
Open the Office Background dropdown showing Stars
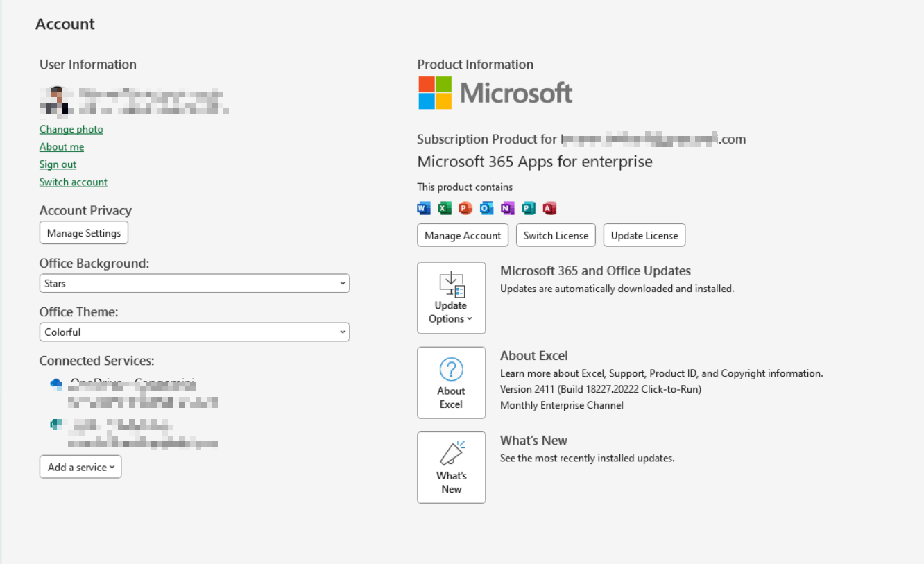click(194, 284)
